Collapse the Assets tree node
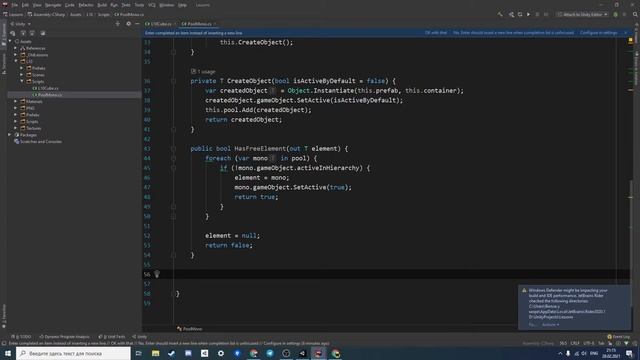The image size is (640, 360). (10, 41)
